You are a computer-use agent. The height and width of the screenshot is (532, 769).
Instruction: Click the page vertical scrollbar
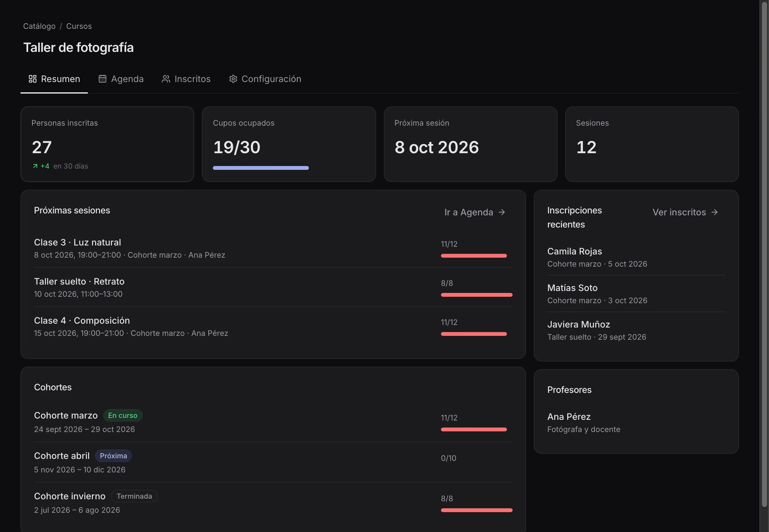point(765,255)
